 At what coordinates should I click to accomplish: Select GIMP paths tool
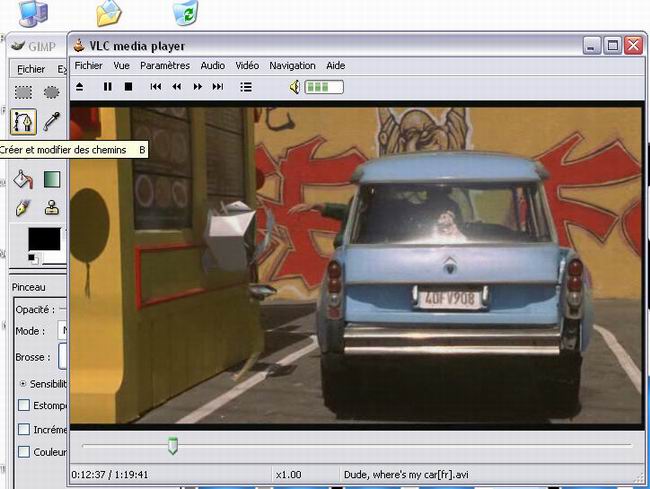(x=23, y=122)
